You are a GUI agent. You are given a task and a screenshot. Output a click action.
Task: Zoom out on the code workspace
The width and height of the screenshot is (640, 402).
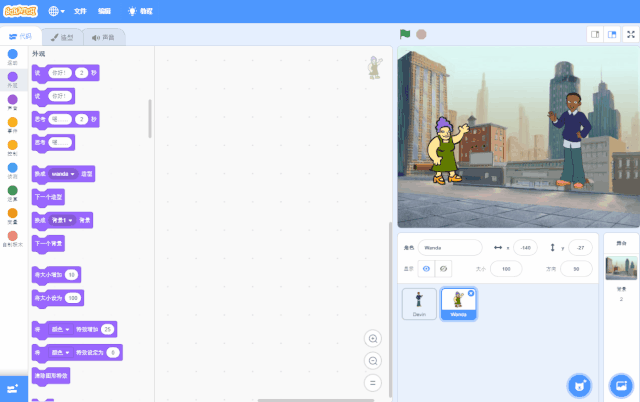click(373, 361)
